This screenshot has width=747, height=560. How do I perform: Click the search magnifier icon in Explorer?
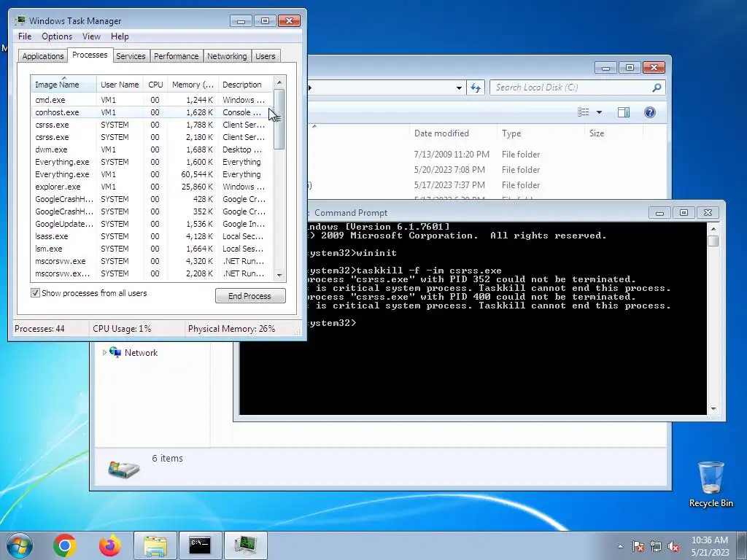coord(657,87)
